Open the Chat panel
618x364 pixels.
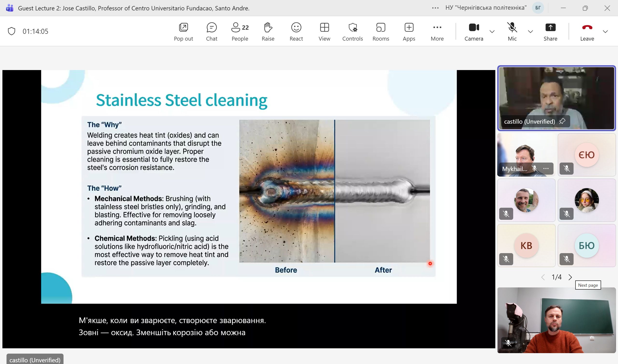tap(211, 32)
